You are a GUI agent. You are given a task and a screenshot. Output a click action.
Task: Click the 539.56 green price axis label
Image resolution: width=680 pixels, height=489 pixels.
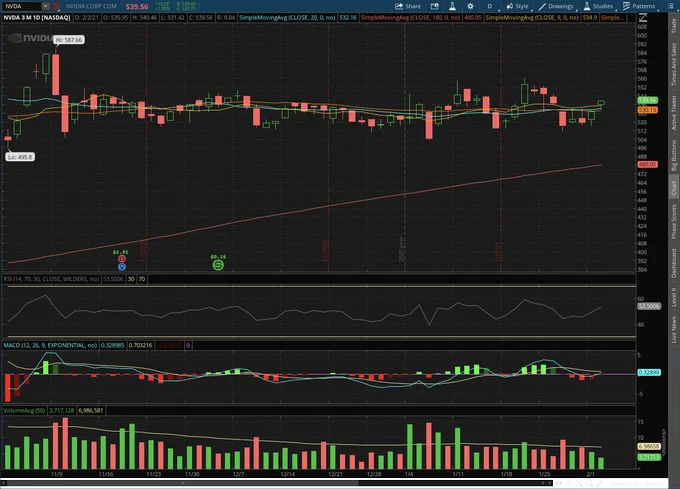pyautogui.click(x=647, y=100)
